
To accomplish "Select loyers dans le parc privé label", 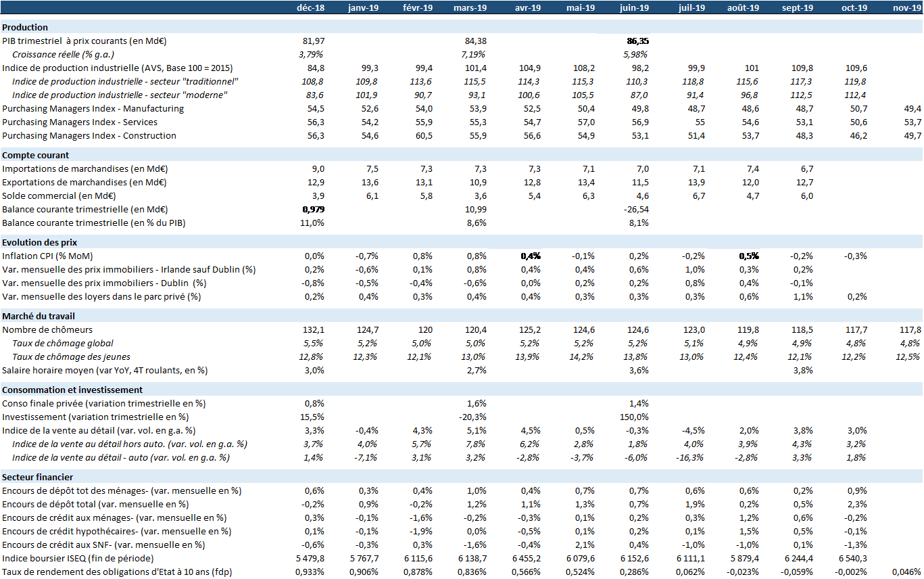I will coord(101,296).
